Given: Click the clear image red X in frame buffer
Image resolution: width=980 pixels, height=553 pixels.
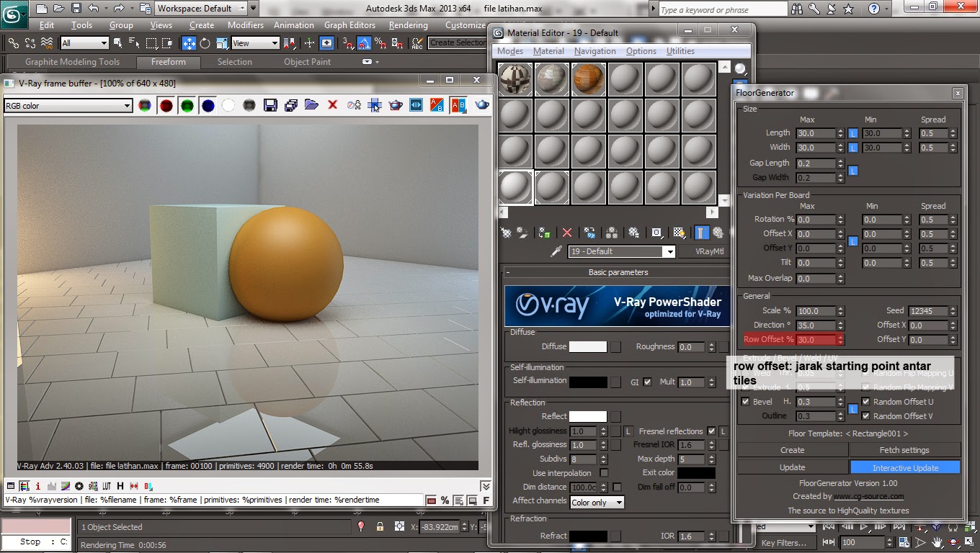Looking at the screenshot, I should pos(332,106).
